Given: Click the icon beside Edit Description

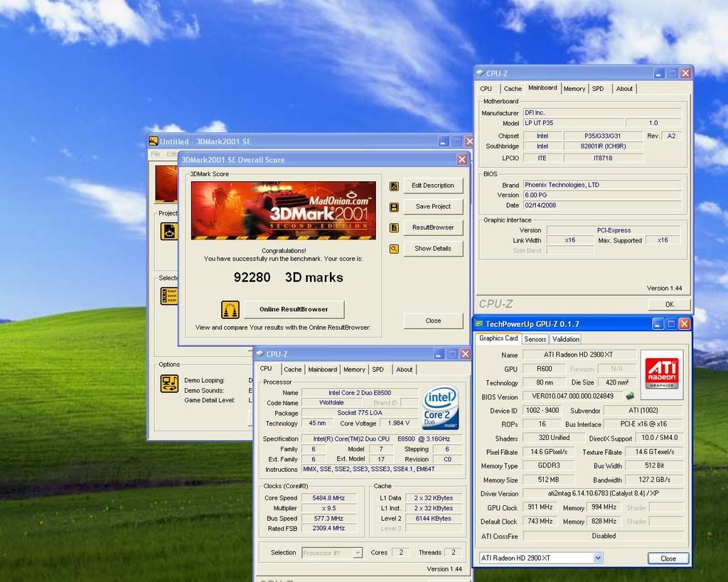Looking at the screenshot, I should click(x=394, y=186).
